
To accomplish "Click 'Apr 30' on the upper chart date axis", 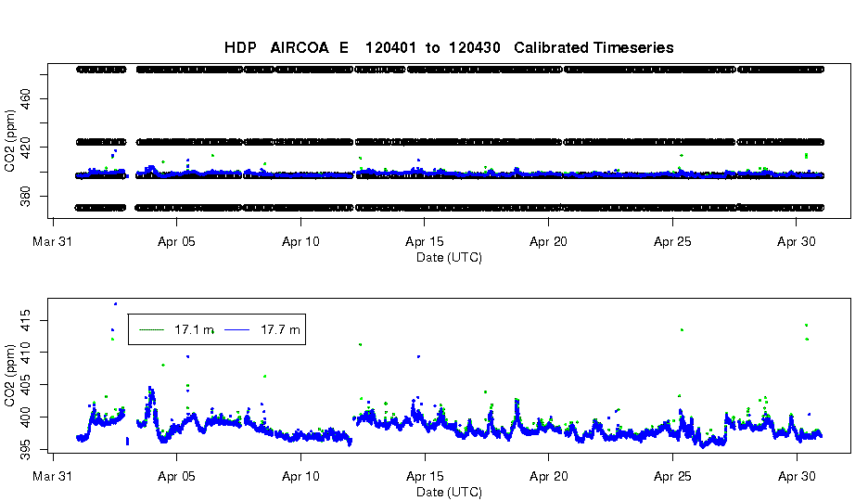I will click(797, 241).
